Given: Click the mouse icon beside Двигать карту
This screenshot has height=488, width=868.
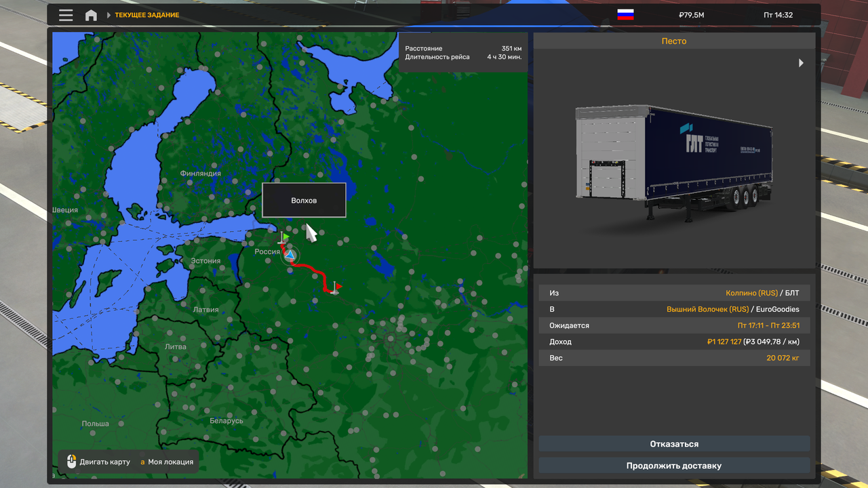Looking at the screenshot, I should click(x=72, y=462).
